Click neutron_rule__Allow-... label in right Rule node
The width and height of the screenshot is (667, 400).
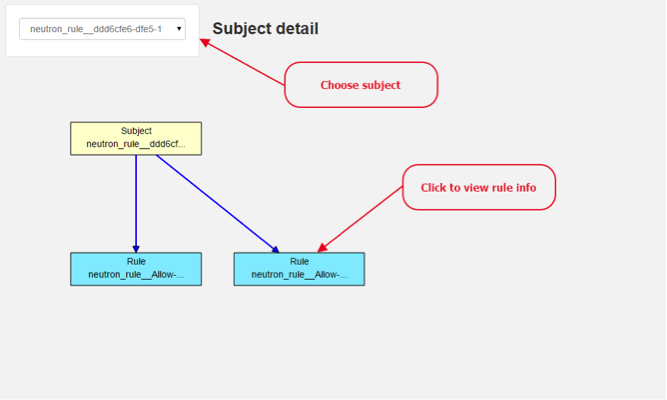tap(299, 275)
